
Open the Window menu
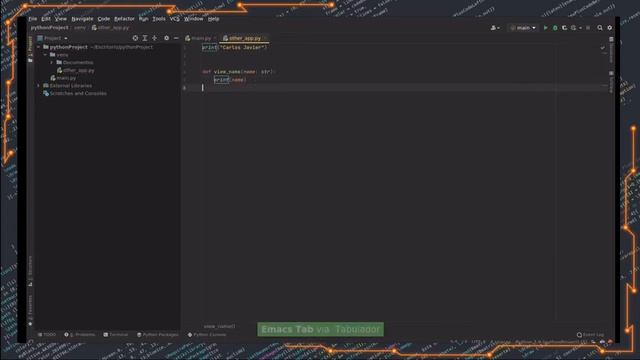coord(193,19)
